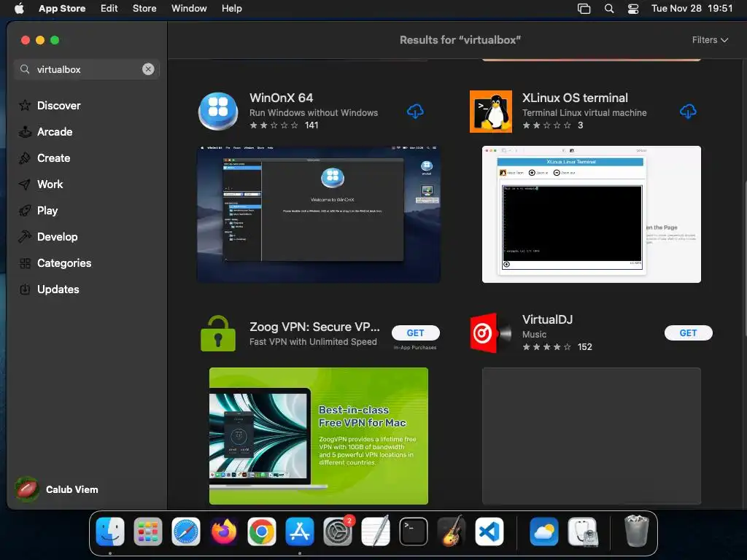The height and width of the screenshot is (560, 747).
Task: Open the Apple menu
Action: [x=19, y=8]
